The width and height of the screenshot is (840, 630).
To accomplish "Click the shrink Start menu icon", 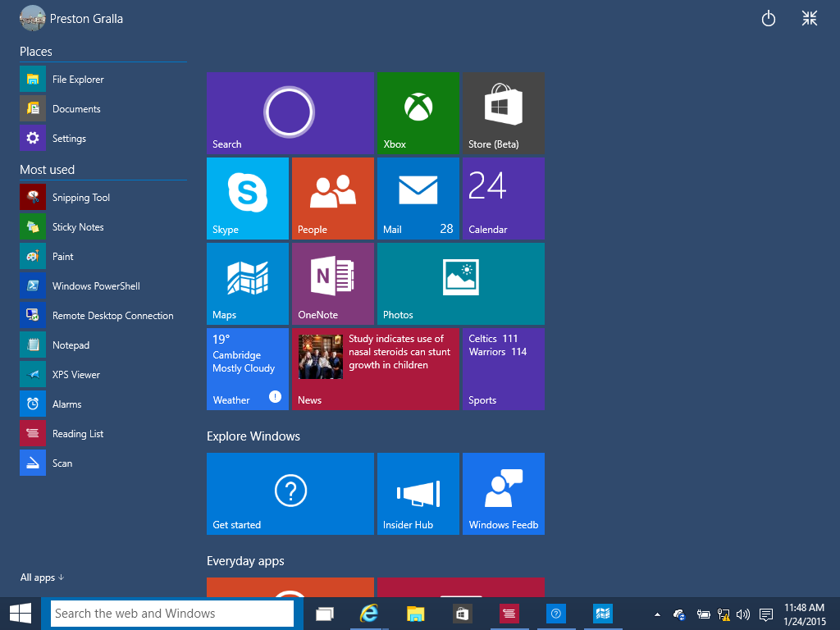I will coord(810,18).
